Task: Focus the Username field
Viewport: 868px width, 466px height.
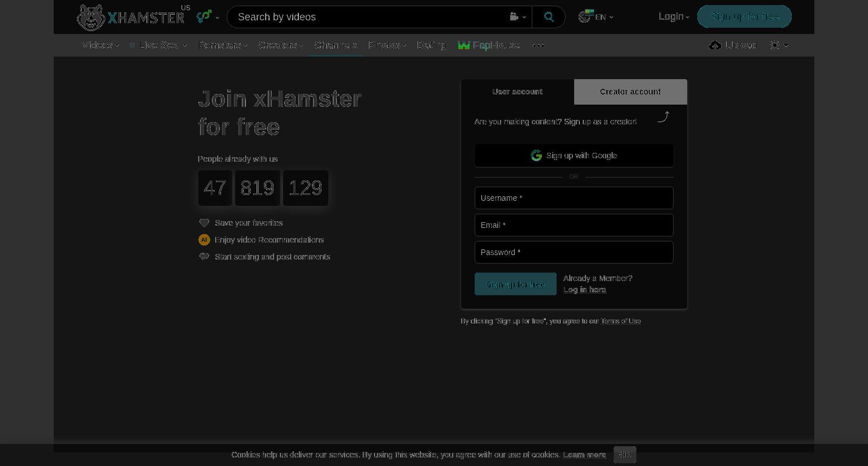Action: click(574, 198)
